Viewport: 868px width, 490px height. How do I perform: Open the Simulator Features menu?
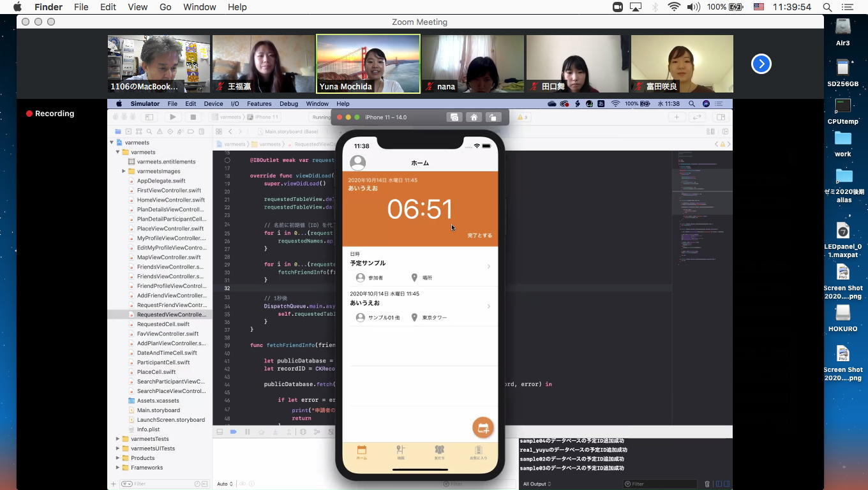pos(259,104)
